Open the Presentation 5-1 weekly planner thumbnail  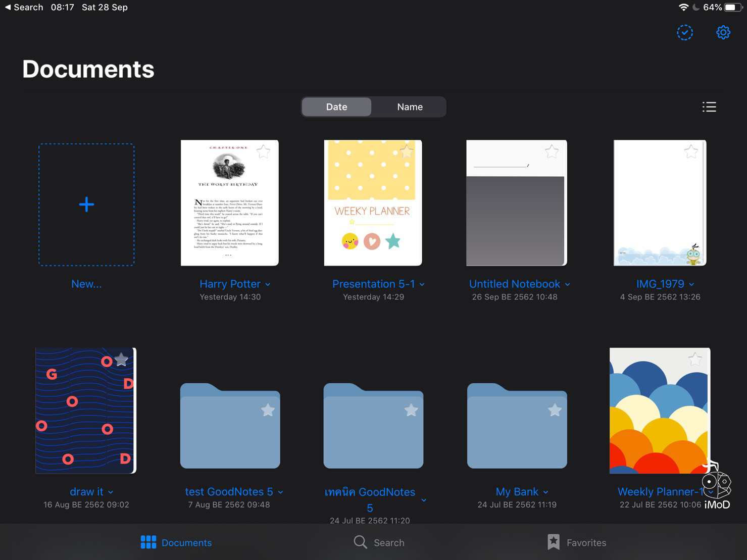373,203
